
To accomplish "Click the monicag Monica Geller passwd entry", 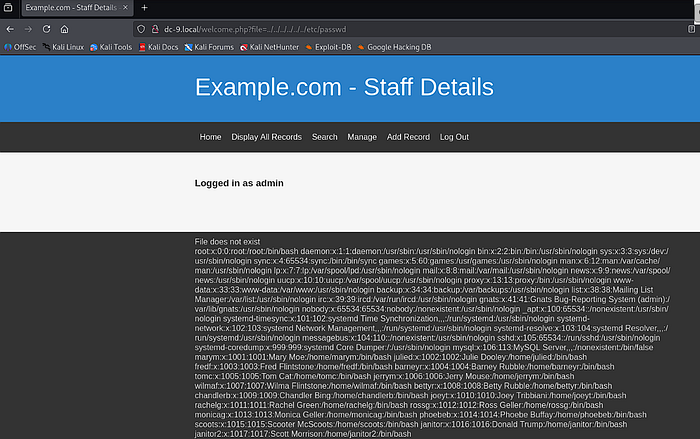I will (x=306, y=415).
